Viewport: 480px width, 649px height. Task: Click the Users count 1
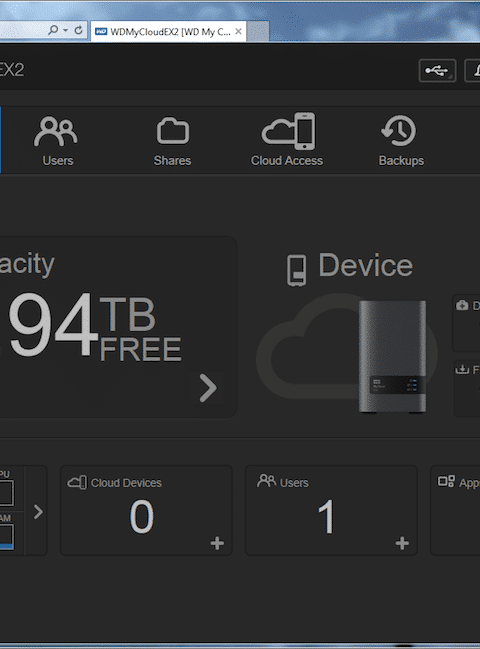(x=326, y=517)
